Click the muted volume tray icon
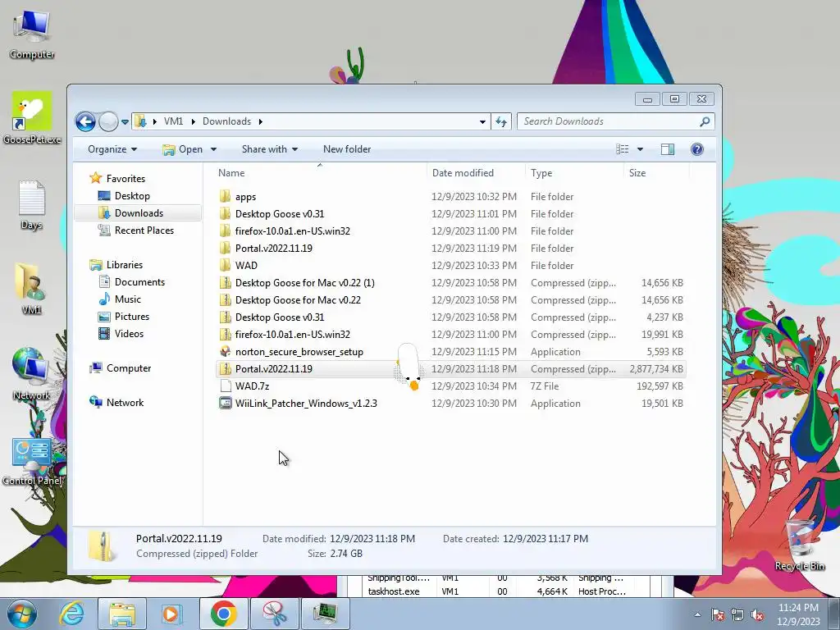 point(757,614)
